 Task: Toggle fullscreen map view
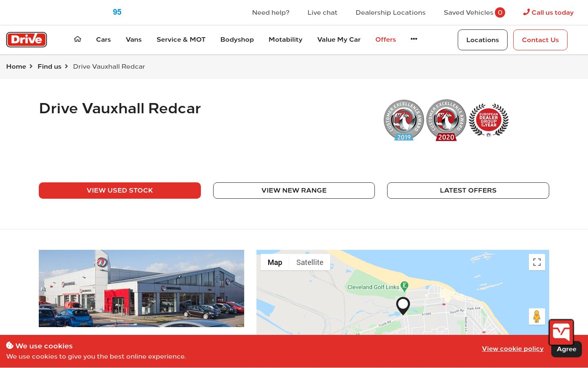tap(537, 262)
